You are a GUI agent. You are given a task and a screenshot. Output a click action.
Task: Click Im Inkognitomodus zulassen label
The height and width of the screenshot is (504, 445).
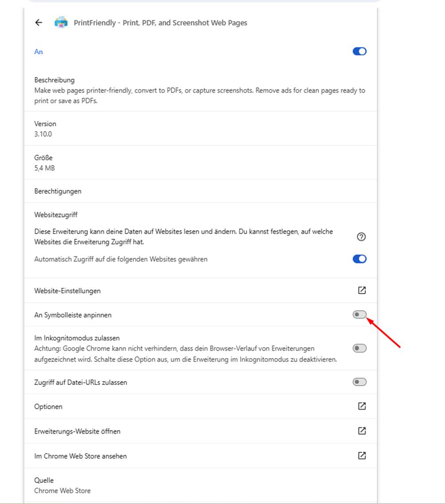click(x=77, y=338)
